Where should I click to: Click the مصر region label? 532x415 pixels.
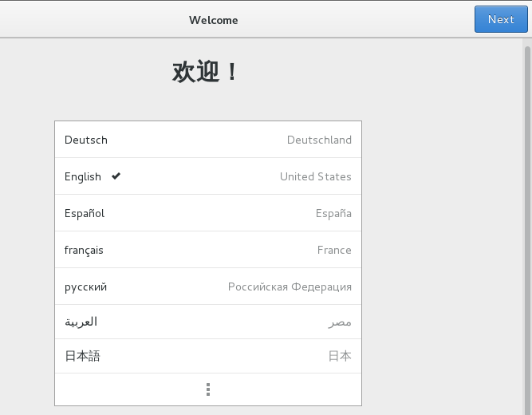pos(341,322)
